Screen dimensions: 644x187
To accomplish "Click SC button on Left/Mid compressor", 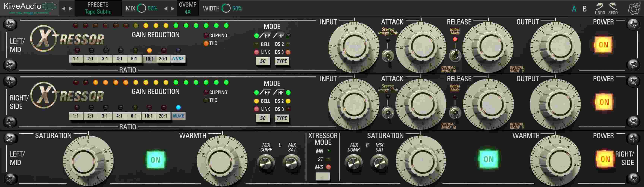I will [263, 61].
